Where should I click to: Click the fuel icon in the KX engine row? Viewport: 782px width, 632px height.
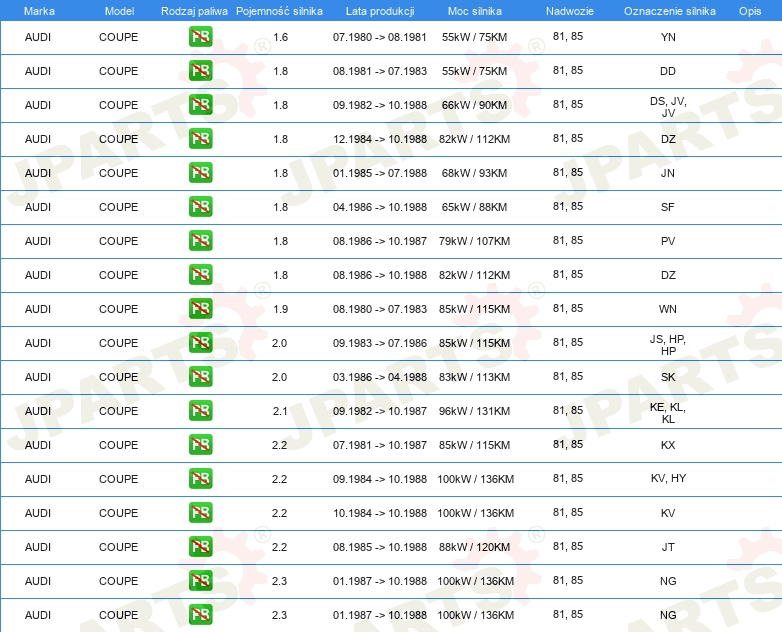point(200,444)
